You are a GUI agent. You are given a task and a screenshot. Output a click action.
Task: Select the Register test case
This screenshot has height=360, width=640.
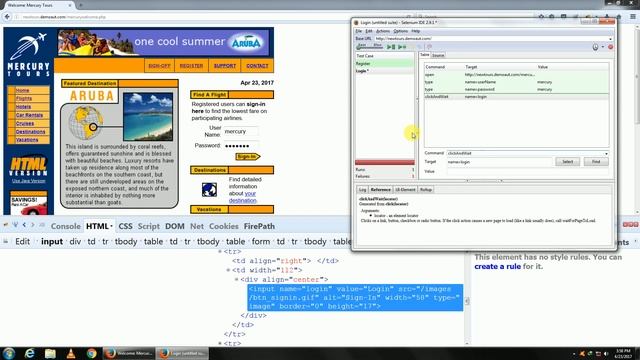coord(384,64)
